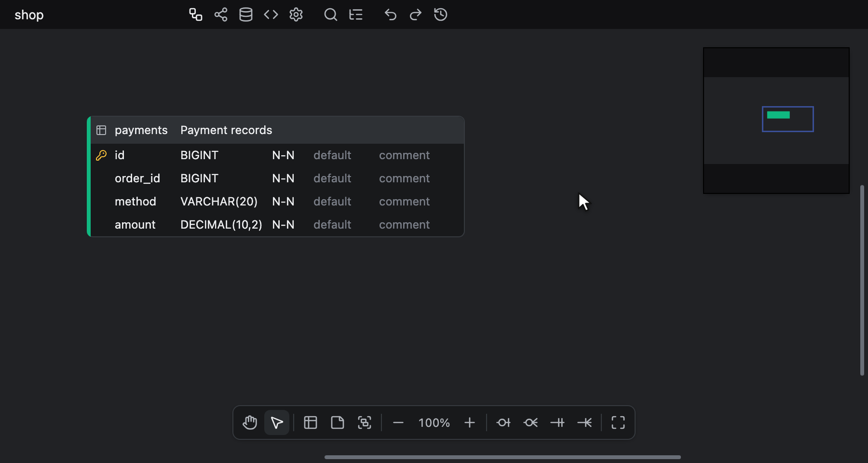
Task: Click the horizontal scrollbar at the bottom
Action: tap(502, 457)
